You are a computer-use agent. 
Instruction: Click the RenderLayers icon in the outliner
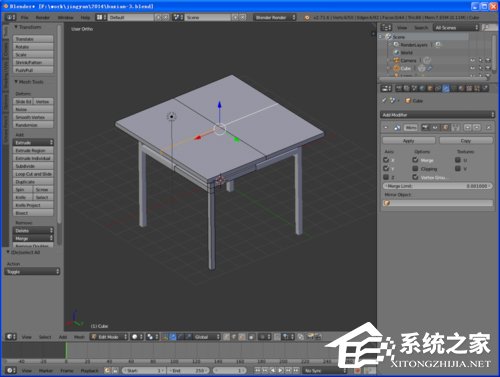(x=396, y=45)
